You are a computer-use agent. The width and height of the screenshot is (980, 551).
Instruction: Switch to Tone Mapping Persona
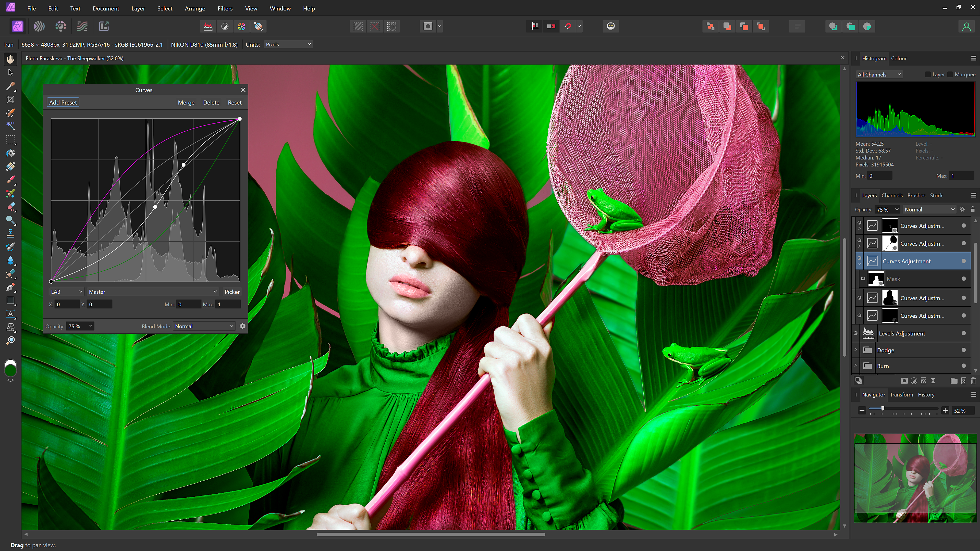pos(82,26)
